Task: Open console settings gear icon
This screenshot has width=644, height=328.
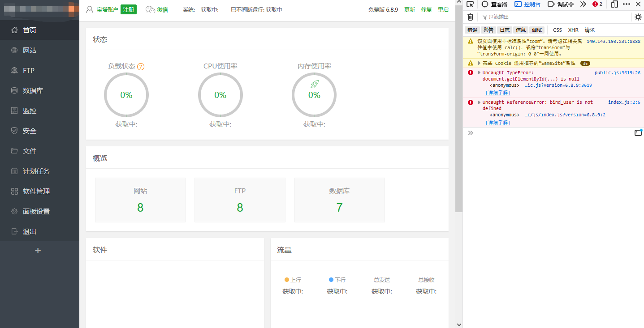Action: click(638, 17)
